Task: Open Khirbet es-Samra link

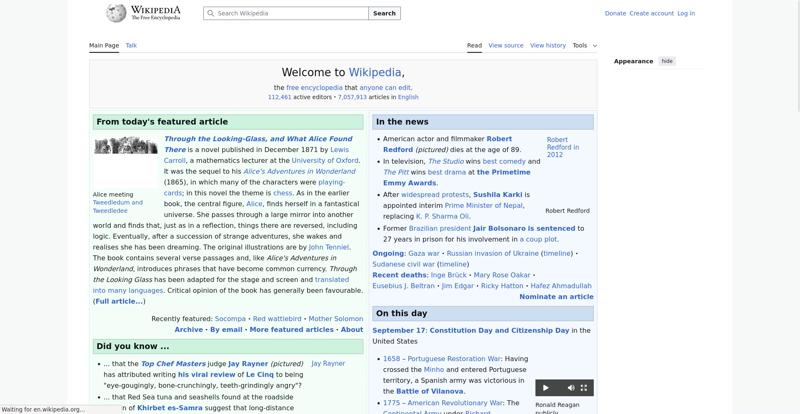Action: [169, 408]
